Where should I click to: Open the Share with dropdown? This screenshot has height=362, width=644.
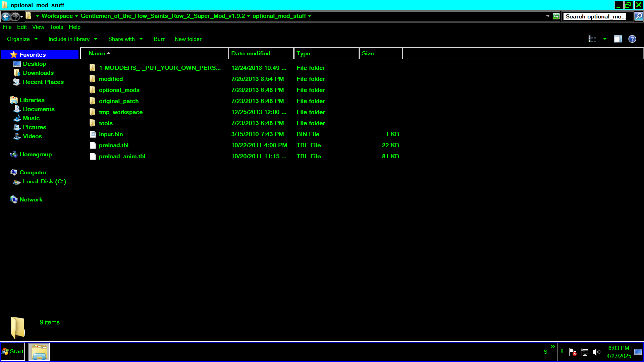[125, 39]
